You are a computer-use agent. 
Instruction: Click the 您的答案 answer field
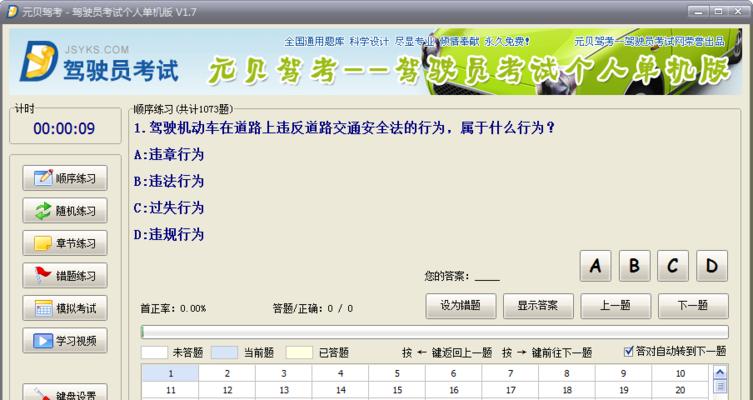(487, 277)
